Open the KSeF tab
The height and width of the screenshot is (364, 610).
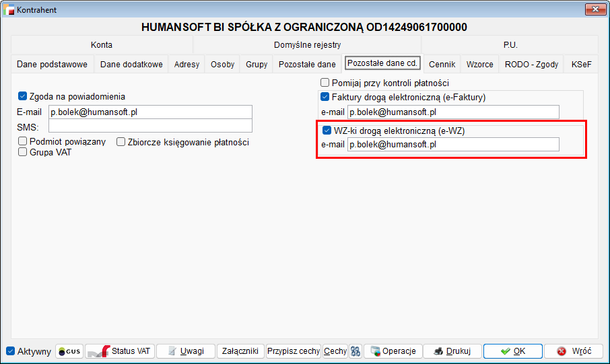pos(581,65)
